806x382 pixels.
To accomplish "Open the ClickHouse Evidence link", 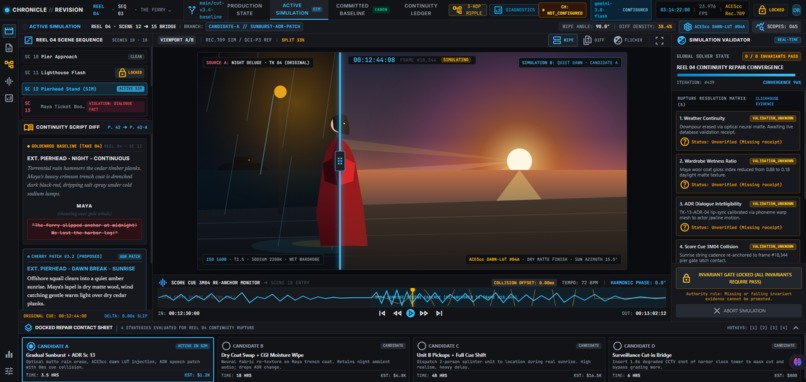I will coord(766,101).
